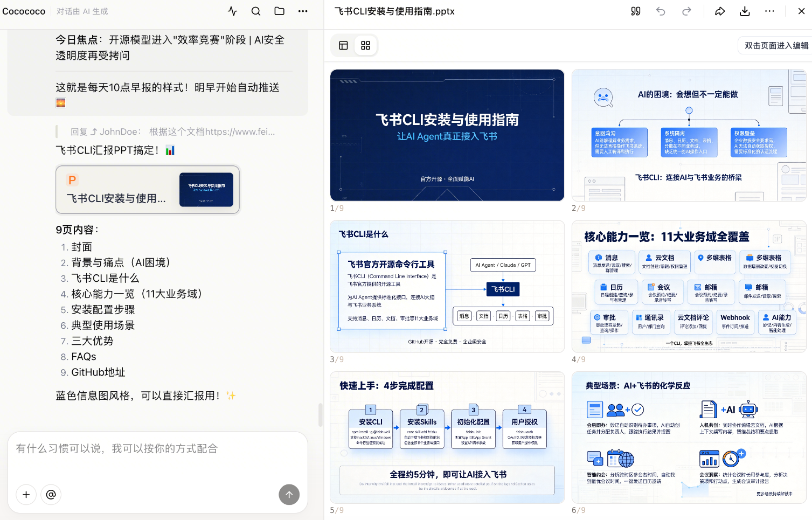
Task: Click list item 典型使用场景
Action: [103, 325]
